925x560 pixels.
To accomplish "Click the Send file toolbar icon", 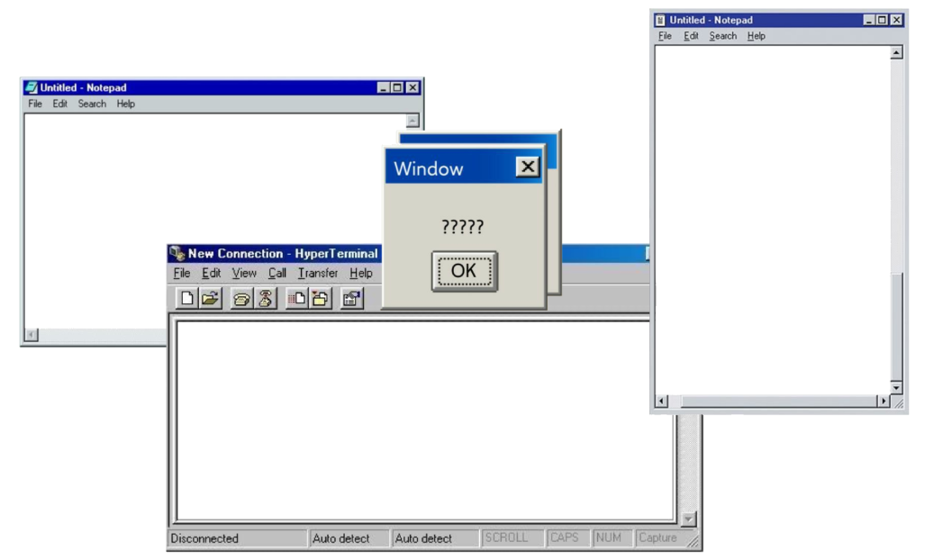I will 296,299.
